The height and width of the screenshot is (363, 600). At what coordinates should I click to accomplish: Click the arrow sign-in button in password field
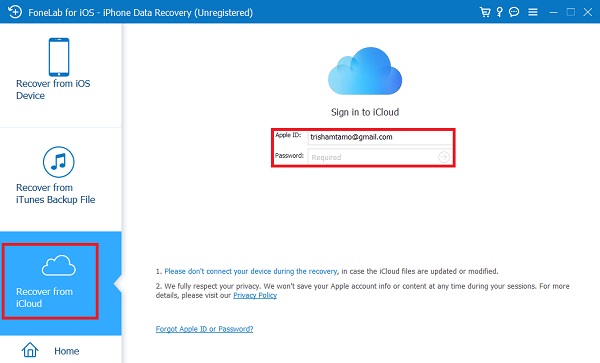pos(443,157)
